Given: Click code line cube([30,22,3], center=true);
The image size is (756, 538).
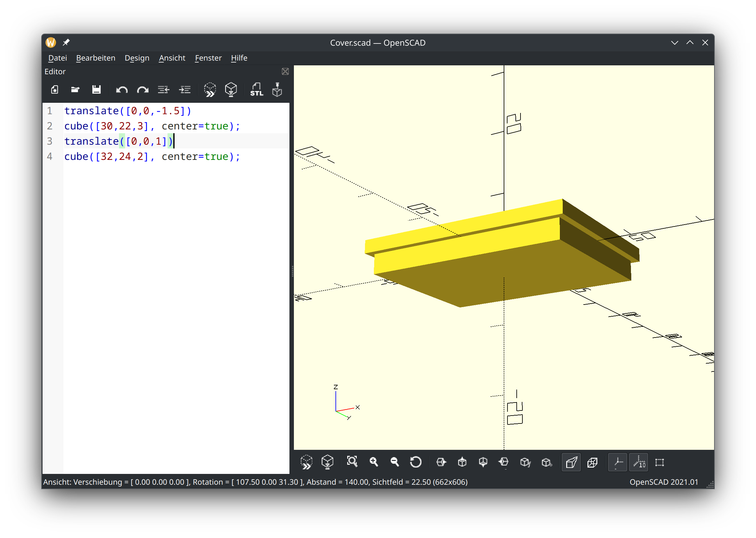Looking at the screenshot, I should click(152, 126).
